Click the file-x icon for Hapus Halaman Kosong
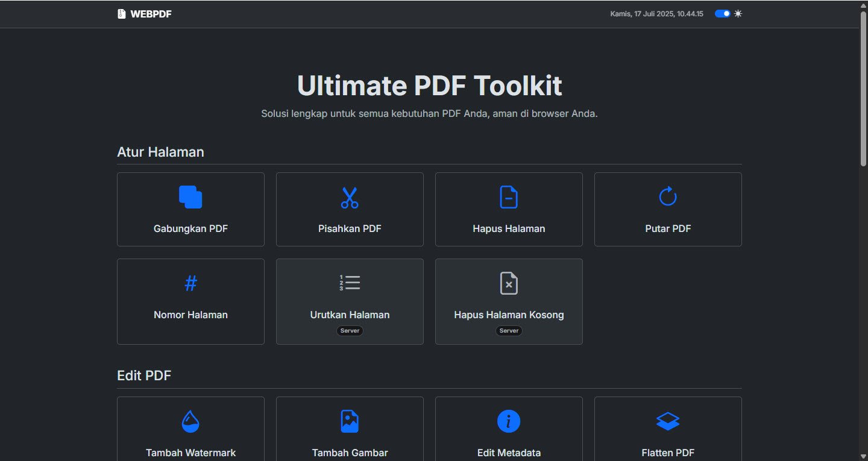The image size is (868, 461). pyautogui.click(x=509, y=283)
